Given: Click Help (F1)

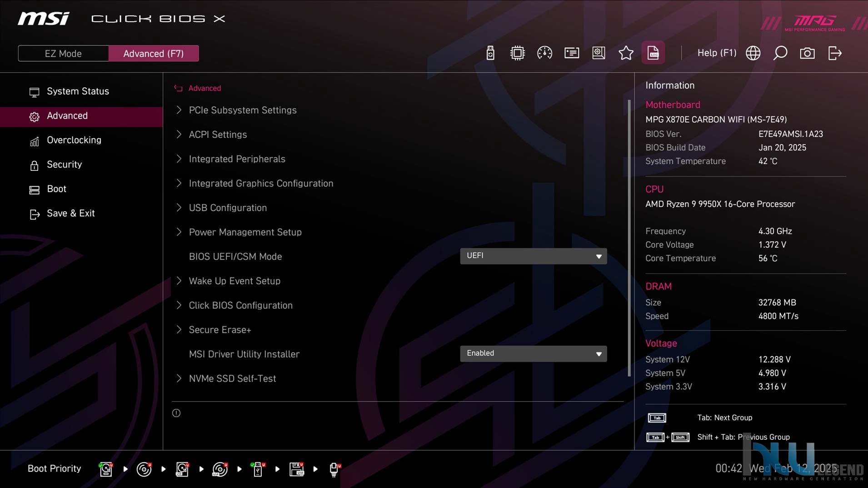Looking at the screenshot, I should tap(717, 53).
